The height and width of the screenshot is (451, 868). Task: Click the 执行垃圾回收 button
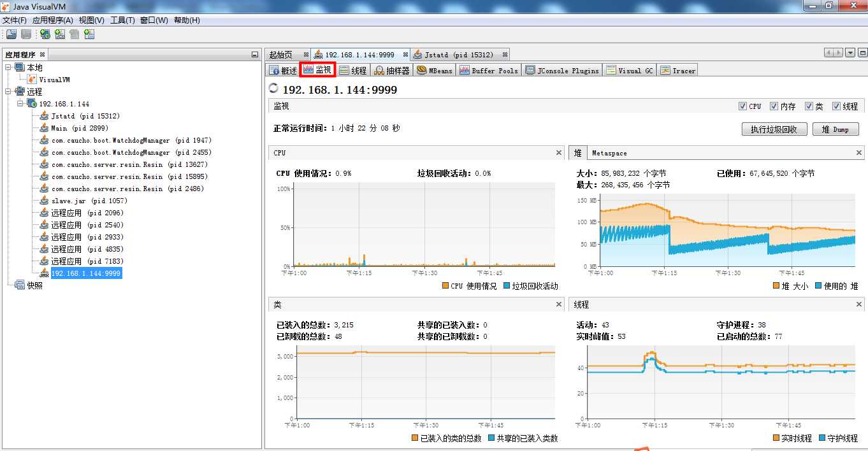coord(774,129)
